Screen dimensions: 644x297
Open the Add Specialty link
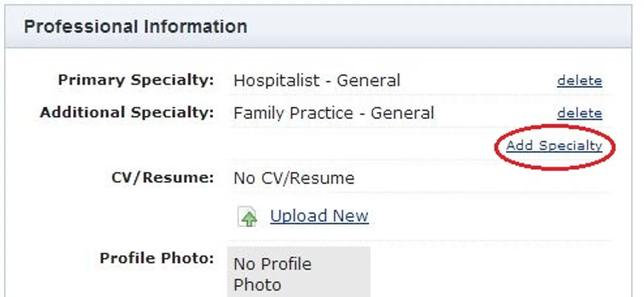click(x=554, y=146)
